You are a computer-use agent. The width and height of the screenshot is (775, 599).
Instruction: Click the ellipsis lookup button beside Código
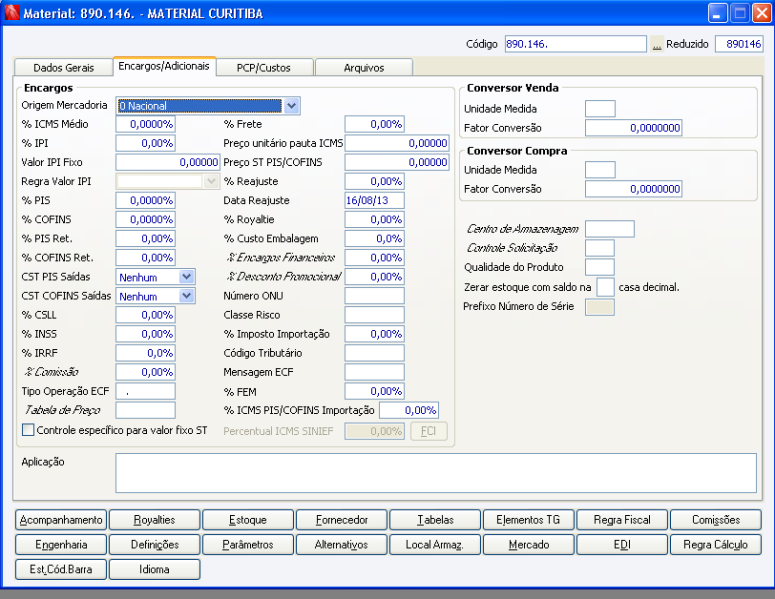pos(657,45)
